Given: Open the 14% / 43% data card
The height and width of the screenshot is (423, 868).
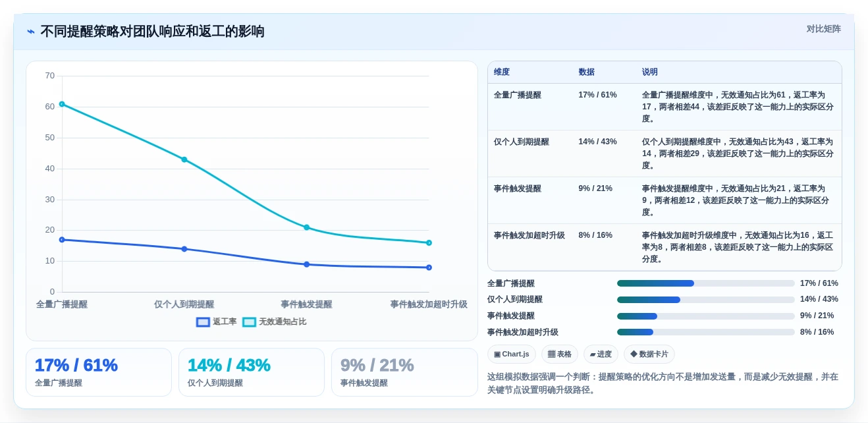Looking at the screenshot, I should coord(252,372).
